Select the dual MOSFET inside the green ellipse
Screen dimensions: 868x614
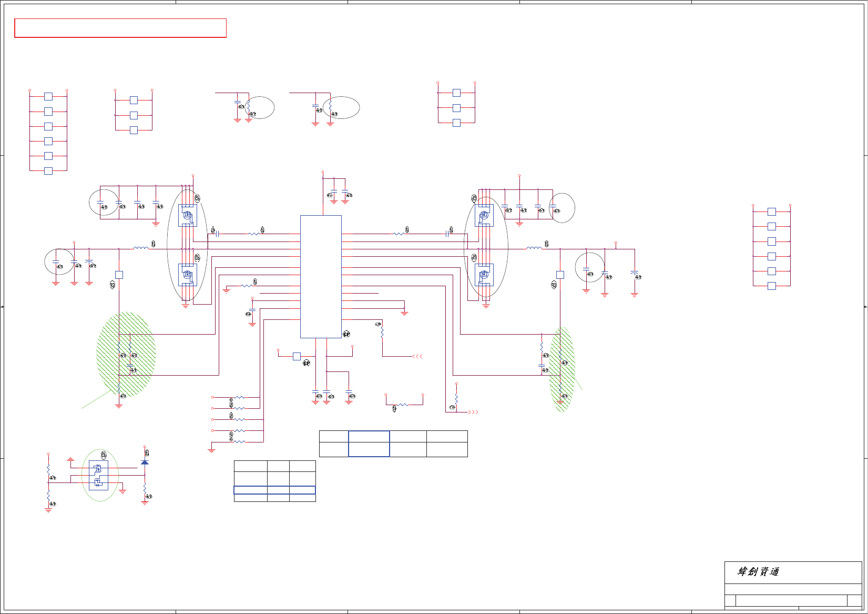pyautogui.click(x=98, y=475)
